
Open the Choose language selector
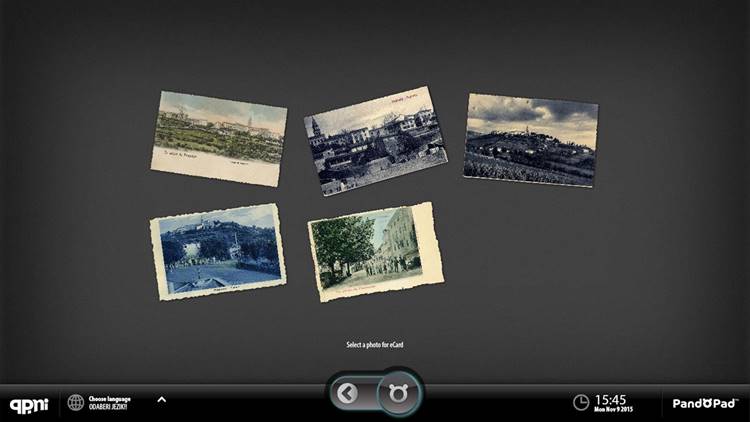pos(108,397)
